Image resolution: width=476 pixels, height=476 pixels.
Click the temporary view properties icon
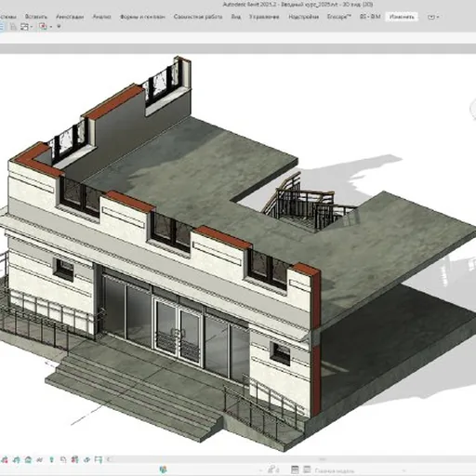(x=63, y=460)
